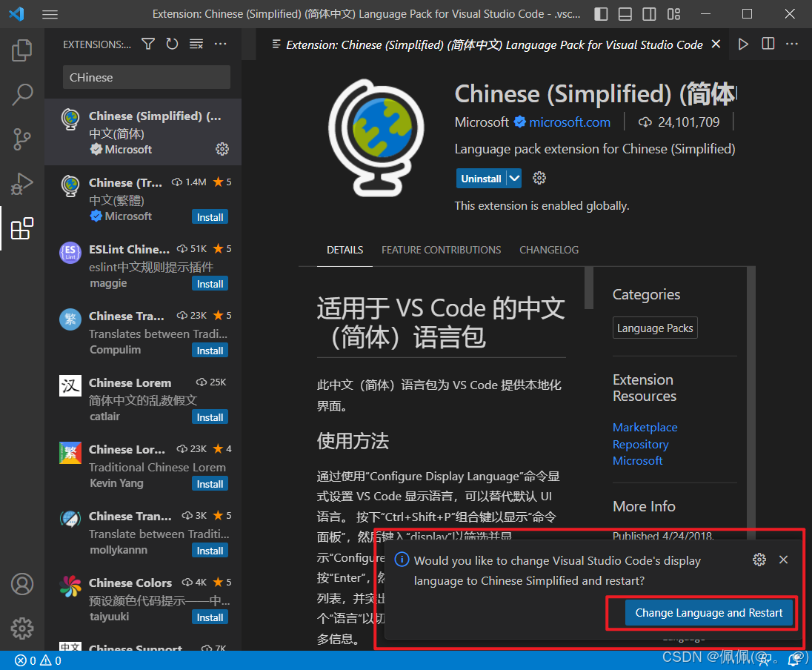Install Chinese Translator by mollykannn

pos(210,551)
